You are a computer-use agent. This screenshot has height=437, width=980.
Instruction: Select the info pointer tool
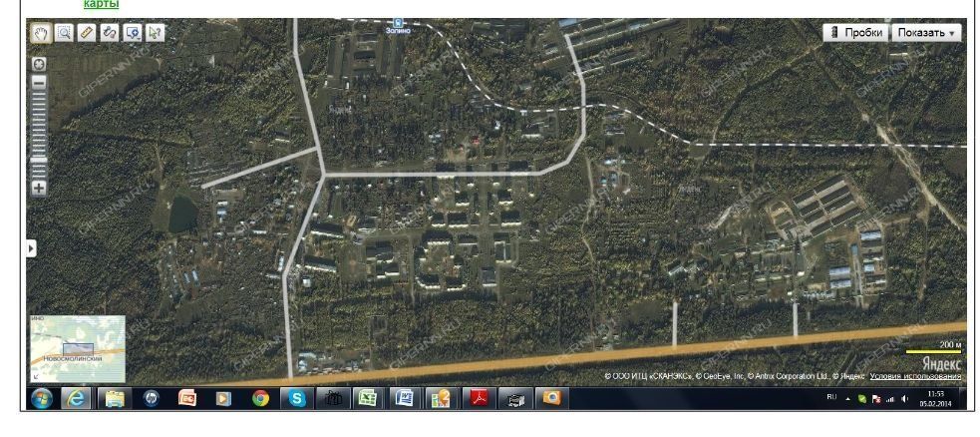(x=155, y=32)
